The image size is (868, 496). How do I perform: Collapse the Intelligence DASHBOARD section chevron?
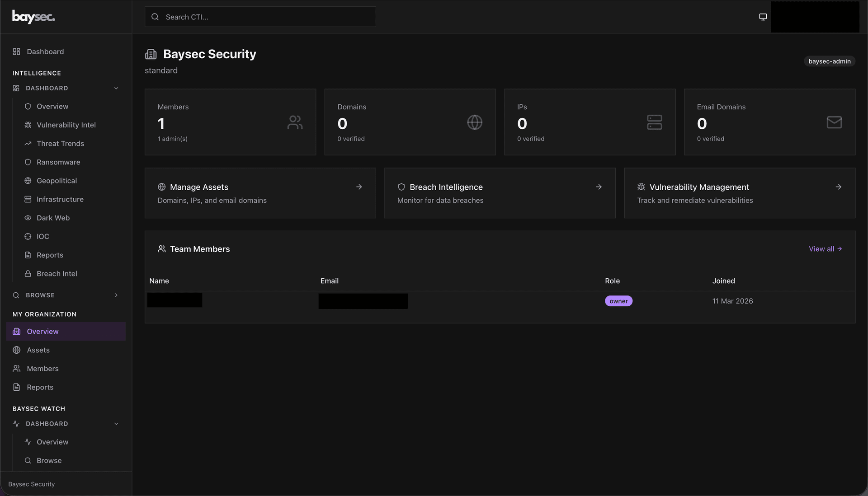click(116, 89)
